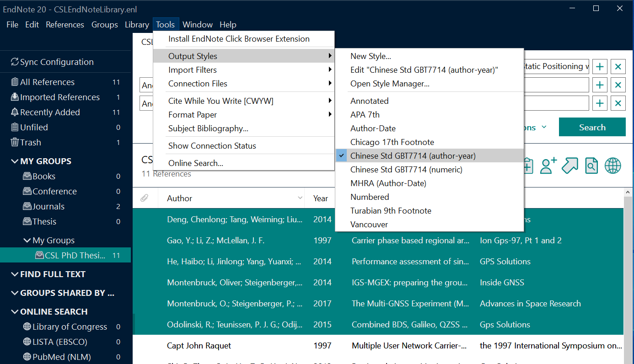This screenshot has width=634, height=364.
Task: Open the Library menu
Action: pyautogui.click(x=137, y=25)
